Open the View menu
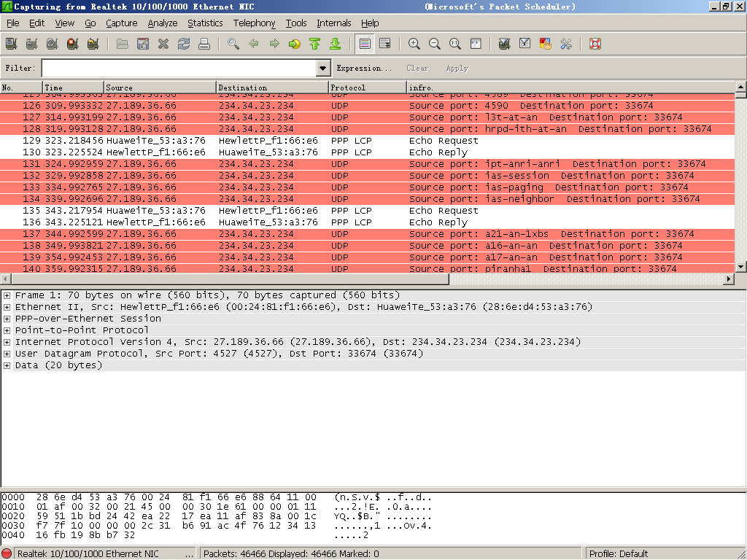Viewport: 747px width, 560px height. tap(64, 23)
